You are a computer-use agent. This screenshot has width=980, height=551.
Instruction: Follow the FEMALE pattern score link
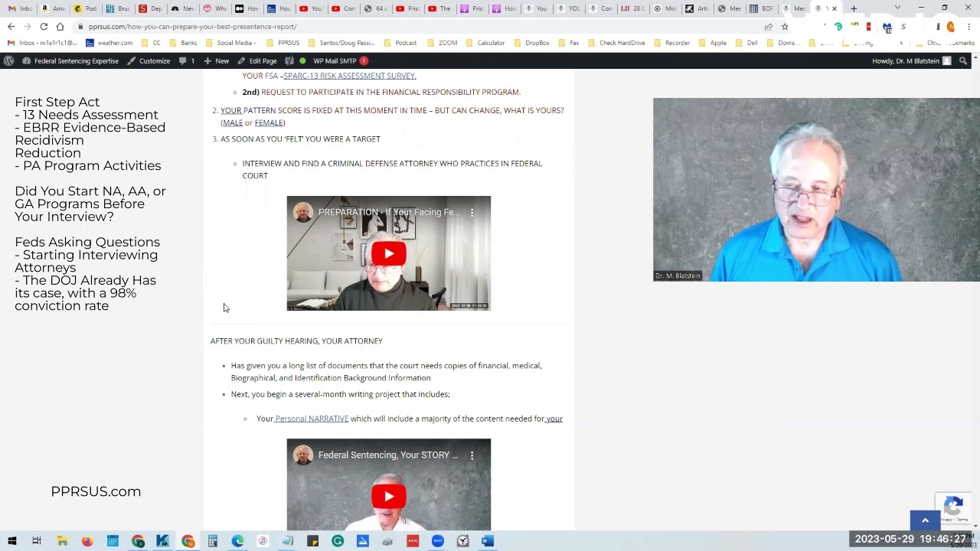coord(269,122)
